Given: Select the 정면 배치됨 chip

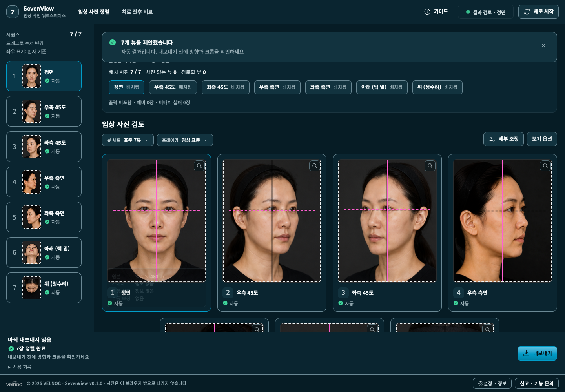Looking at the screenshot, I should 126,87.
